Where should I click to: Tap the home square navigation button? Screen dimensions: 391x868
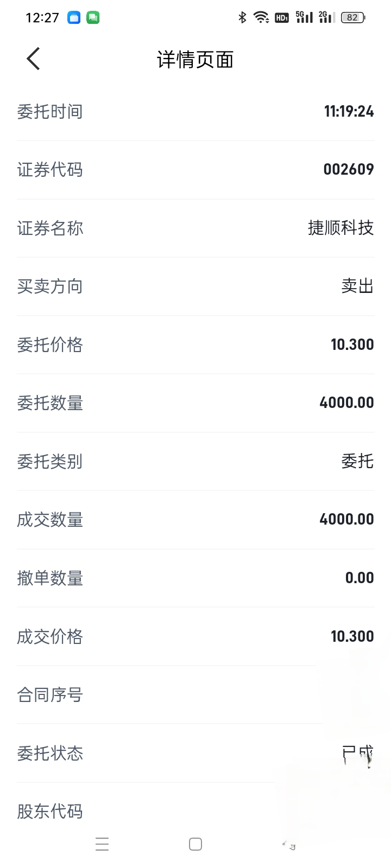click(x=195, y=844)
